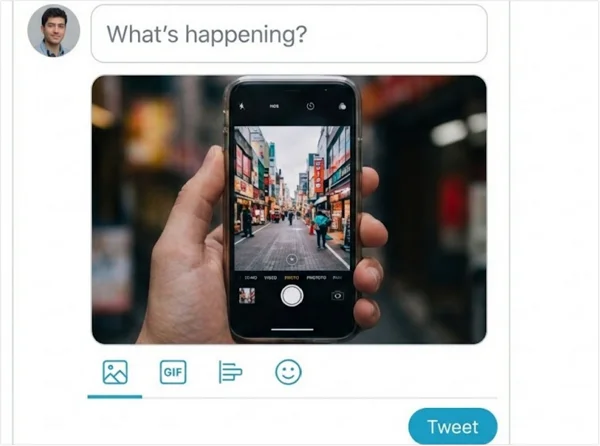This screenshot has width=600, height=446.
Task: Select the timer icon on phone camera
Action: (310, 106)
